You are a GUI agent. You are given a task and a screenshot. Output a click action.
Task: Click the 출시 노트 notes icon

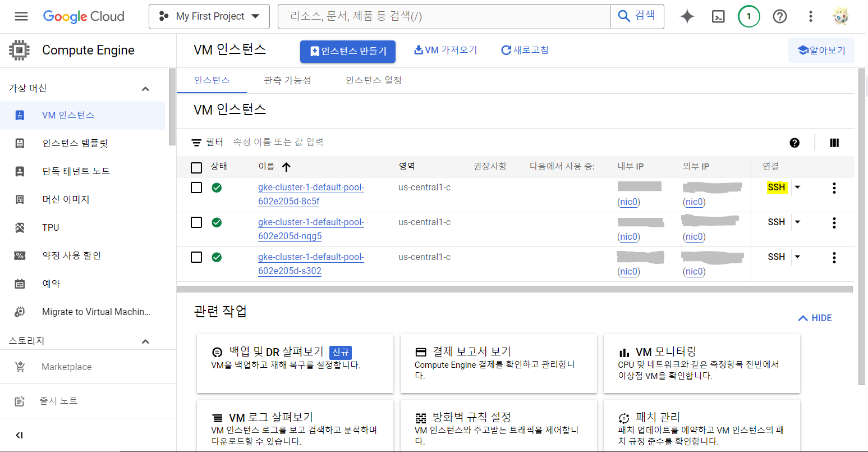click(x=20, y=401)
